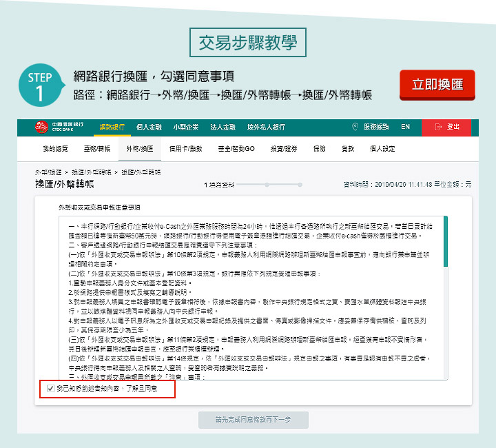Open the 外幣/換匯 menu item
The width and height of the screenshot is (496, 448).
[x=139, y=148]
